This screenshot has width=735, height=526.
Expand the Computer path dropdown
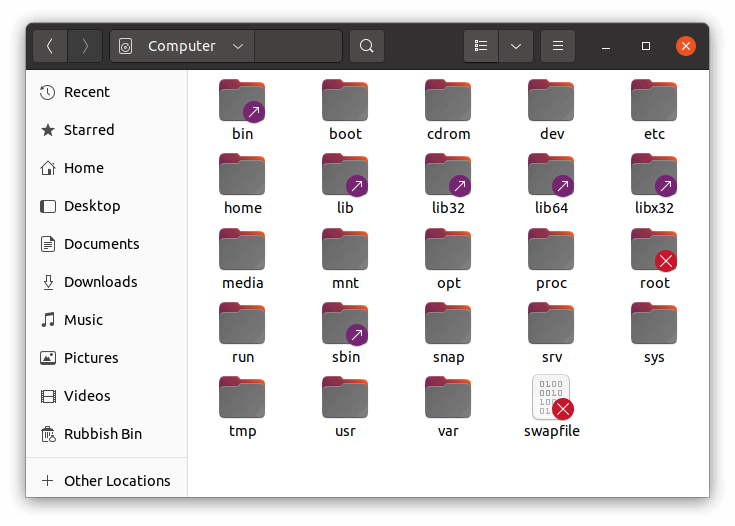(x=237, y=46)
